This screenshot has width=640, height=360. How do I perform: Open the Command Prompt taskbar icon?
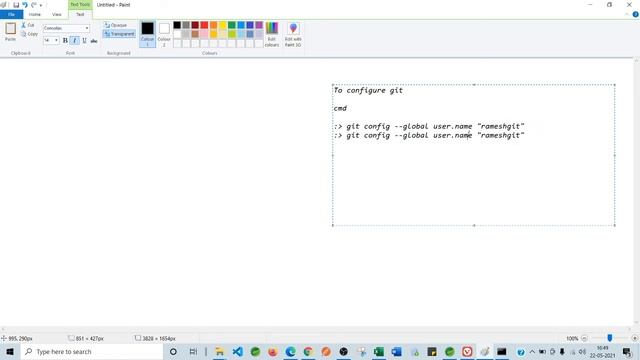[x=502, y=351]
